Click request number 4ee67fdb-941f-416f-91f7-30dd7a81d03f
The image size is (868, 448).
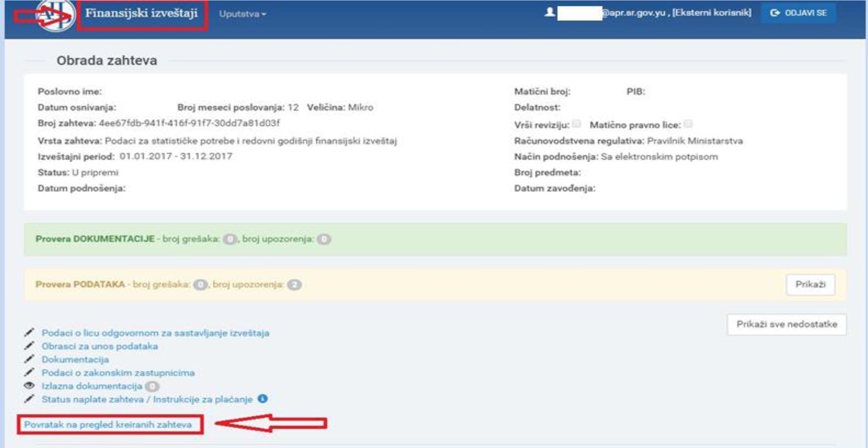[189, 123]
